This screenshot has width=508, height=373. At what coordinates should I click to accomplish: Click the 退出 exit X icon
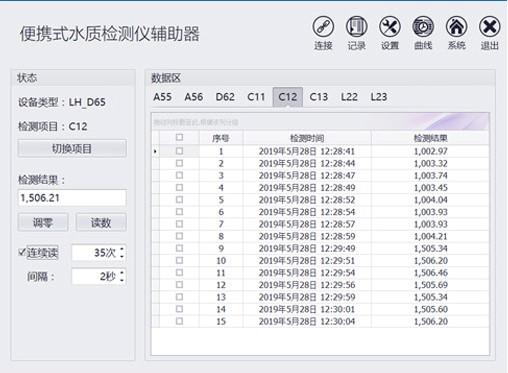[490, 27]
